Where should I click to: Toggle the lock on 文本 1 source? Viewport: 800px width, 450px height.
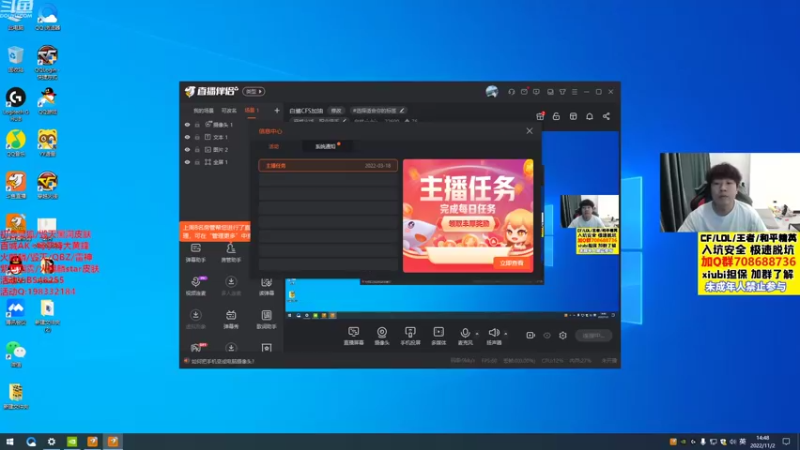pos(197,137)
